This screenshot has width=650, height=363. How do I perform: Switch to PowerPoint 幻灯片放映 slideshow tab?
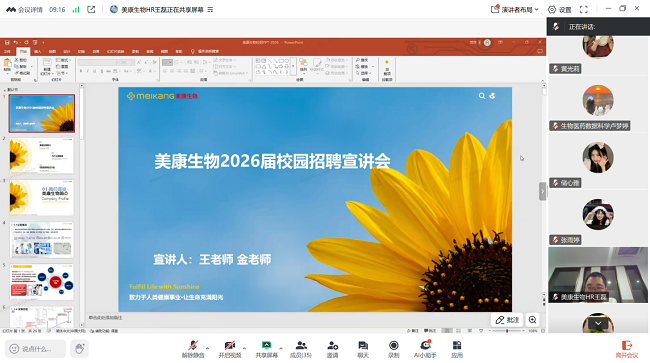[x=116, y=51]
